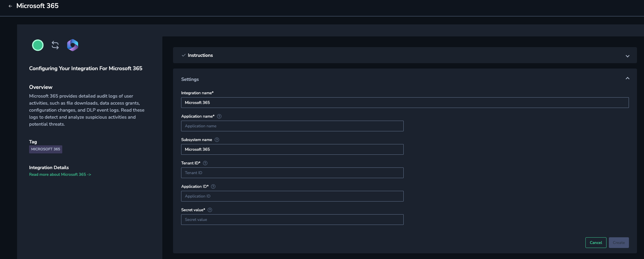Image resolution: width=644 pixels, height=259 pixels.
Task: Click the checkmark beside Instructions
Action: pyautogui.click(x=183, y=55)
